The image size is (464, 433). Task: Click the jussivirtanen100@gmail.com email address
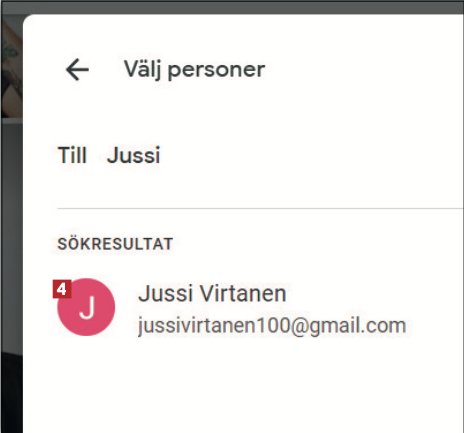coord(272,326)
